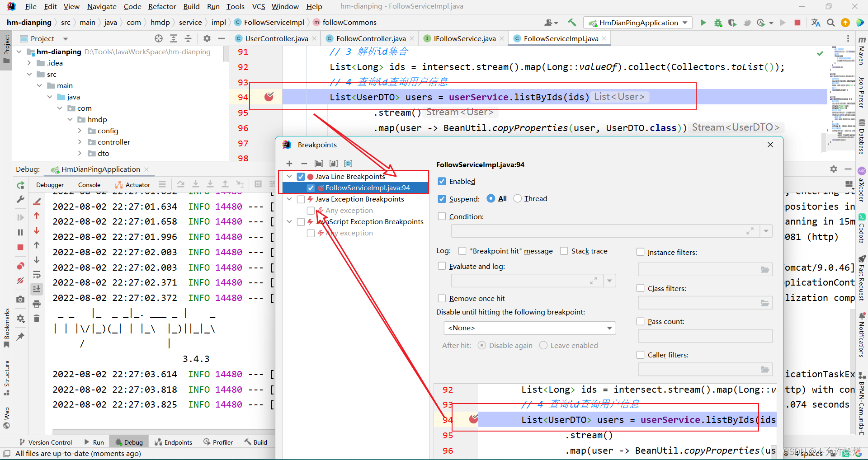Image resolution: width=868 pixels, height=460 pixels.
Task: Collapse JavaScript Exception Breakpoints group
Action: point(289,221)
